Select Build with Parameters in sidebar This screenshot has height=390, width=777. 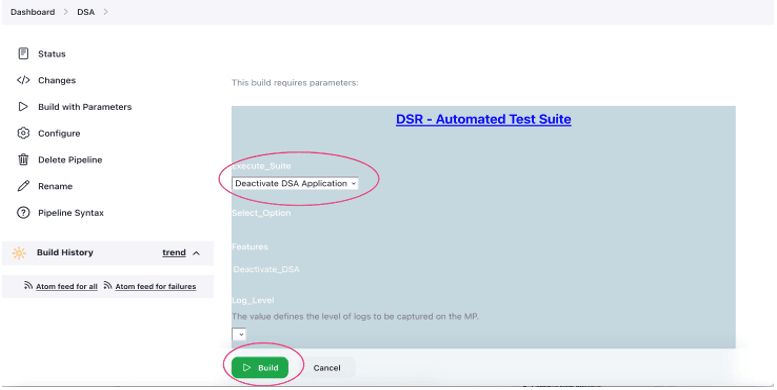tap(85, 107)
